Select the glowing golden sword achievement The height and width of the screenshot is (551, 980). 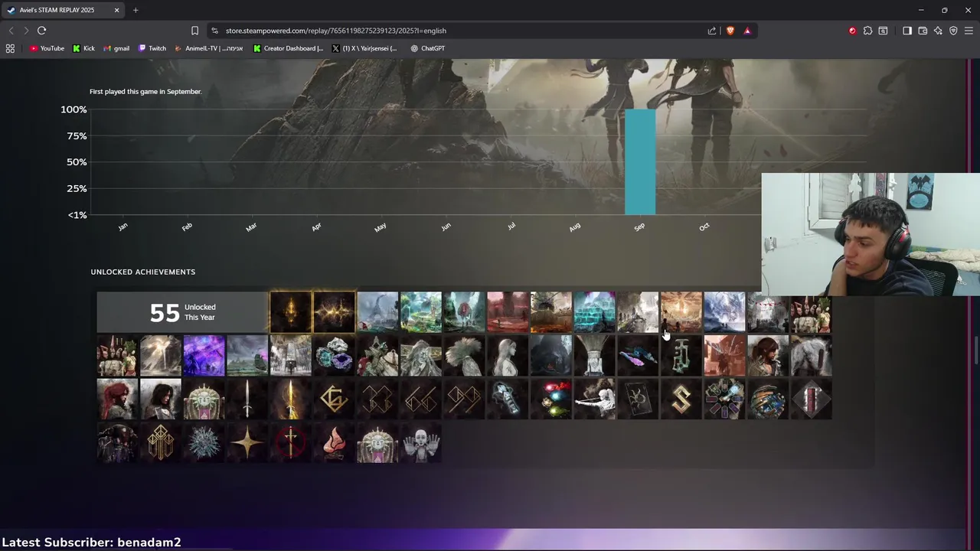pyautogui.click(x=291, y=399)
